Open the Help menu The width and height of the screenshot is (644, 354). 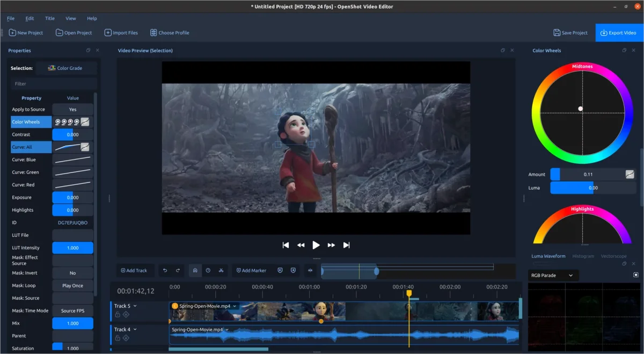pyautogui.click(x=92, y=18)
